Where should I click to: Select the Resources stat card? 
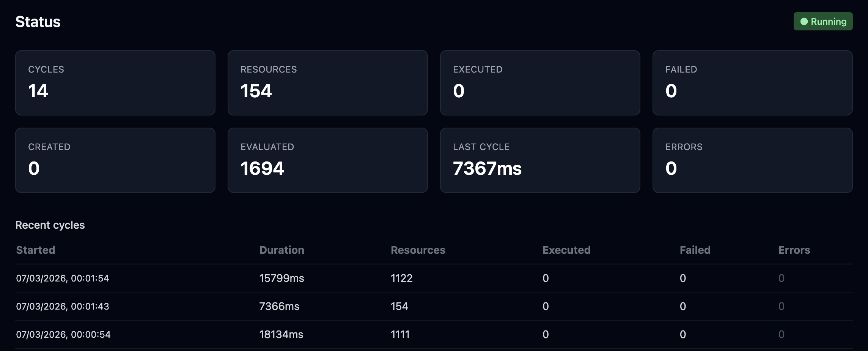click(x=327, y=83)
